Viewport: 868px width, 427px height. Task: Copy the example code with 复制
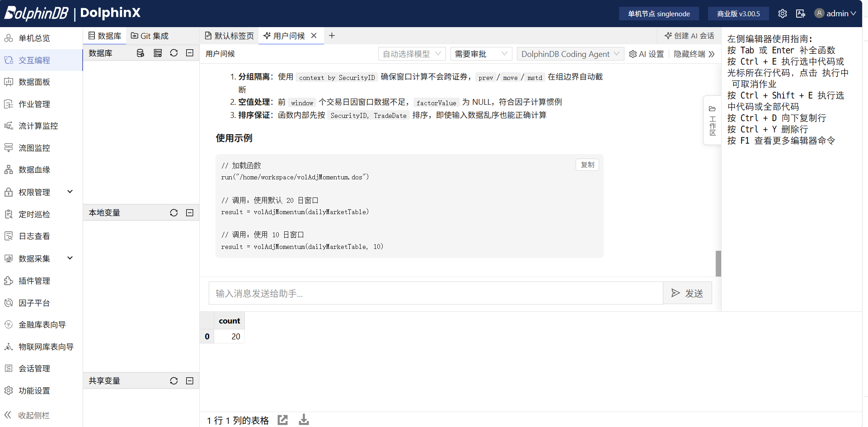(587, 164)
